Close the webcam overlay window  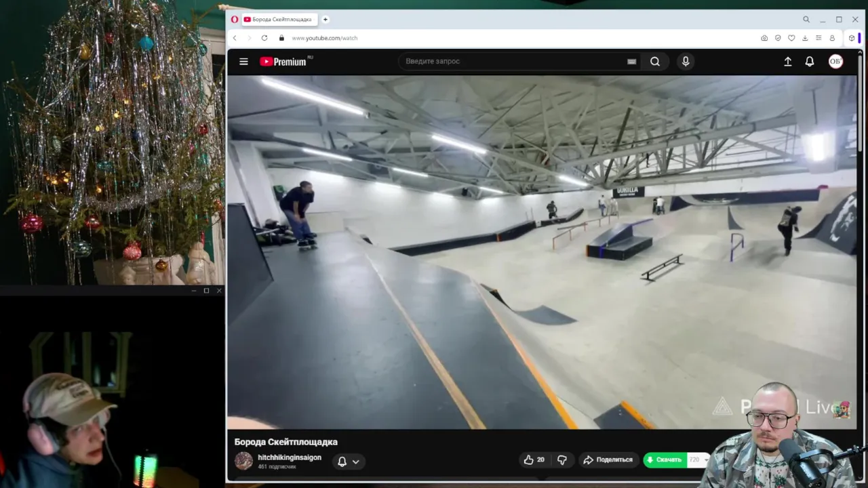219,291
